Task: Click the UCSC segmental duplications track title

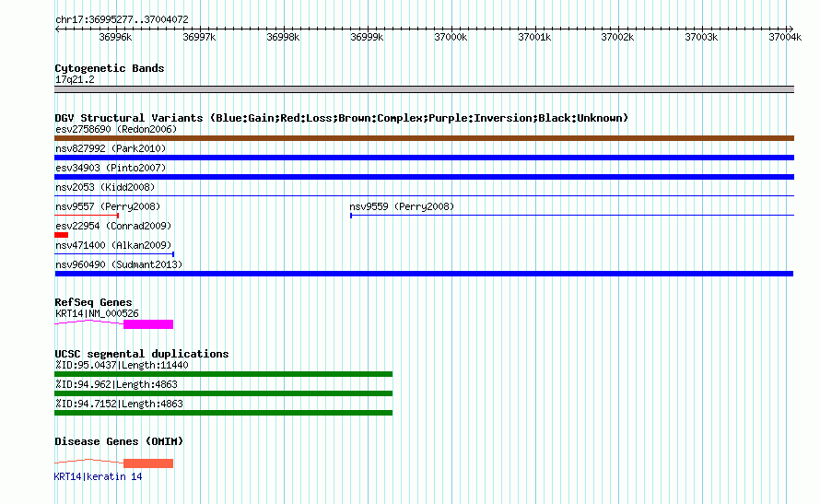Action: [142, 354]
